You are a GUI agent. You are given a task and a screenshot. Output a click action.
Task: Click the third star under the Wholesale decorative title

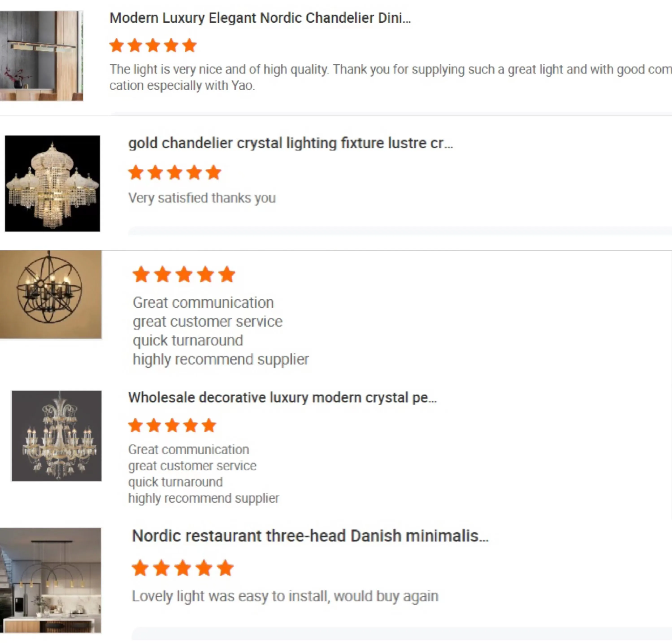[172, 425]
